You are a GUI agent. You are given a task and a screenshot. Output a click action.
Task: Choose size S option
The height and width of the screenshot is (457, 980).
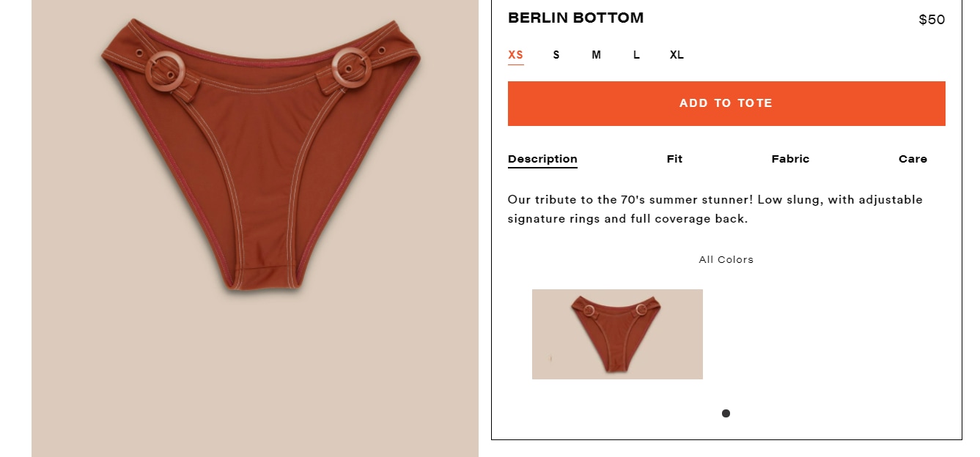click(556, 55)
